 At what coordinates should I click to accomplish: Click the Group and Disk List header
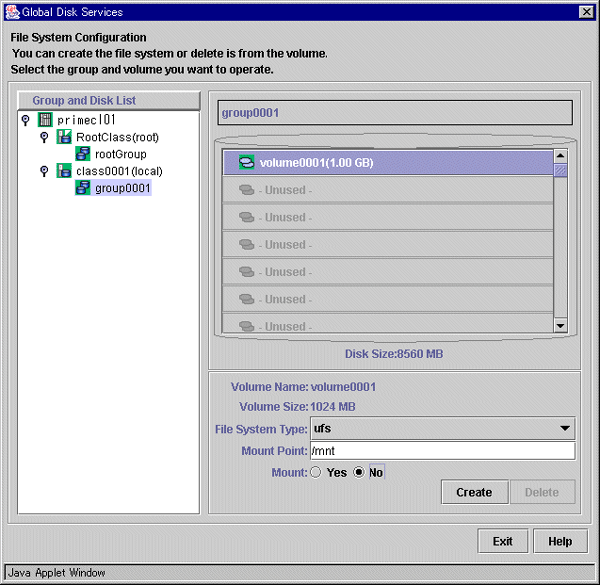pyautogui.click(x=109, y=100)
